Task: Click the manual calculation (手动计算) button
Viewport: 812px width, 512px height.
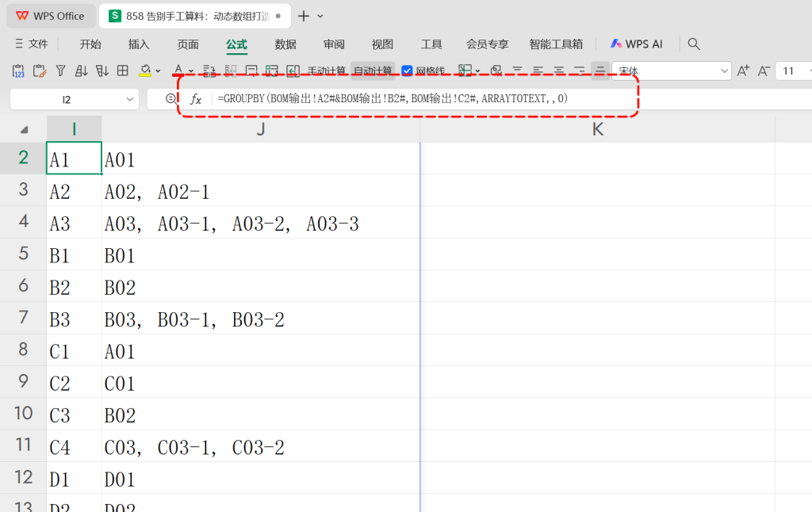Action: pos(326,71)
